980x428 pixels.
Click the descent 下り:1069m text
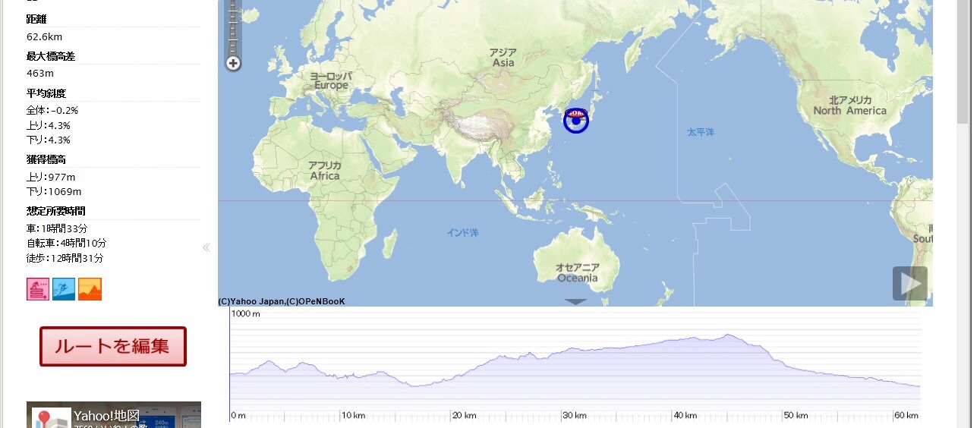coord(54,192)
